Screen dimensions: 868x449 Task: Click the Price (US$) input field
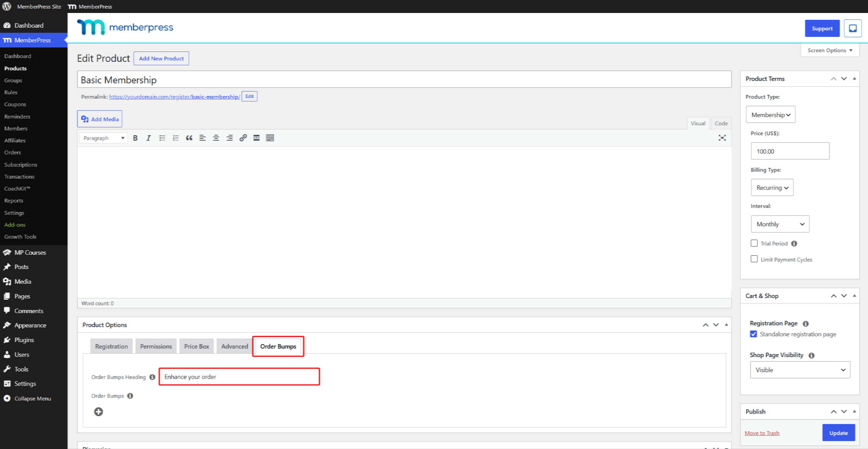(x=790, y=151)
